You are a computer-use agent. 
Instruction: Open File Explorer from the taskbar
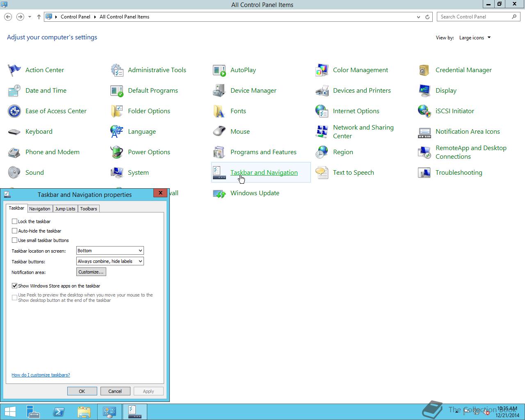click(x=84, y=412)
